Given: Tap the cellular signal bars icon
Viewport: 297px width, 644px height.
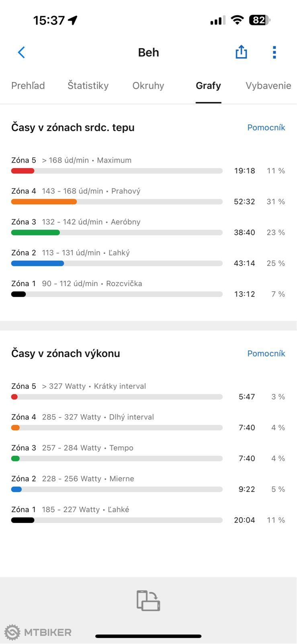Looking at the screenshot, I should 218,21.
